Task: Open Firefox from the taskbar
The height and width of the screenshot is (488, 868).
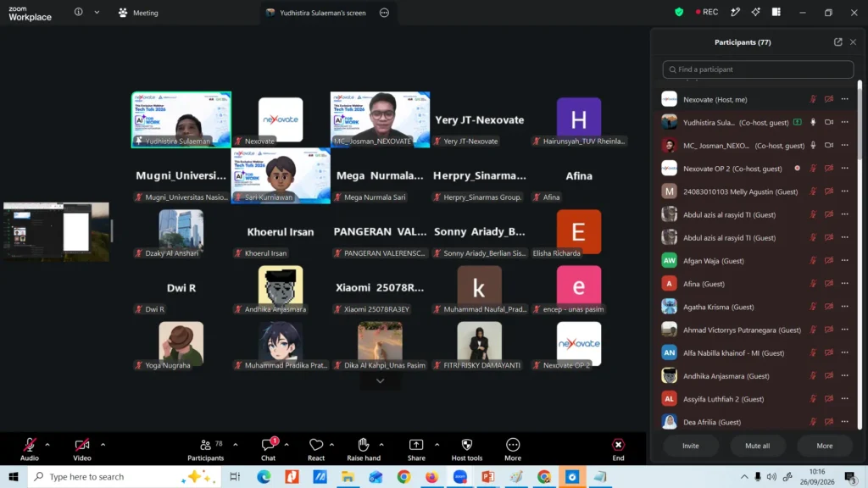Action: (x=431, y=476)
